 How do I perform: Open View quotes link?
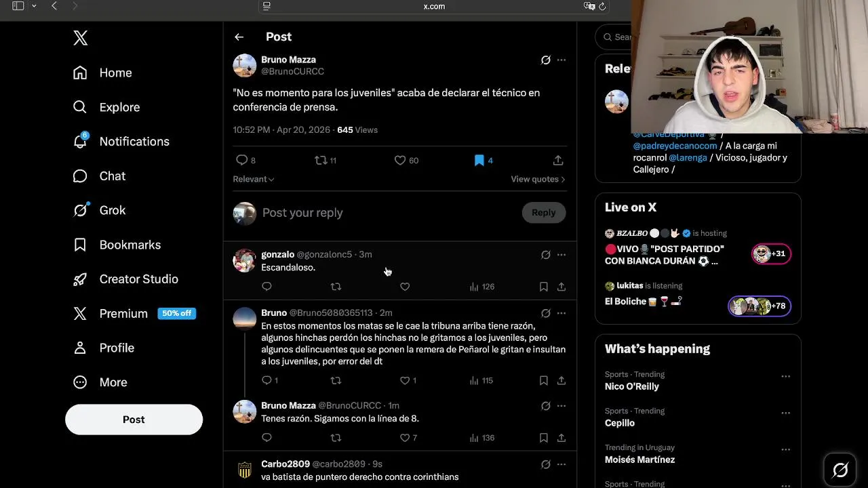[538, 179]
